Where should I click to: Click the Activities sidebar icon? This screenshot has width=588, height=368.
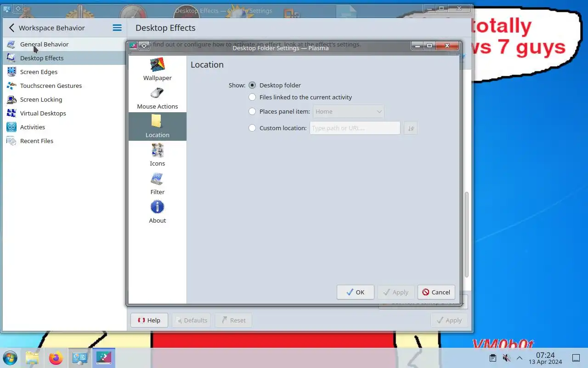[11, 127]
